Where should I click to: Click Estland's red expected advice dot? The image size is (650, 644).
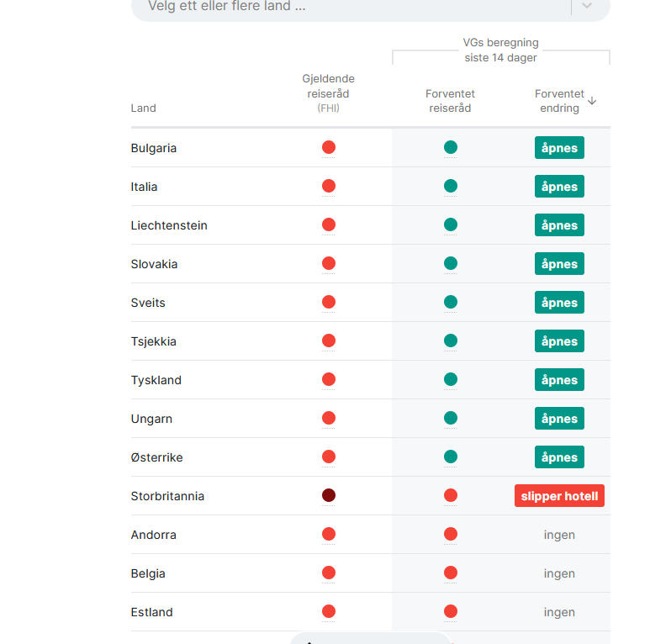click(x=451, y=612)
